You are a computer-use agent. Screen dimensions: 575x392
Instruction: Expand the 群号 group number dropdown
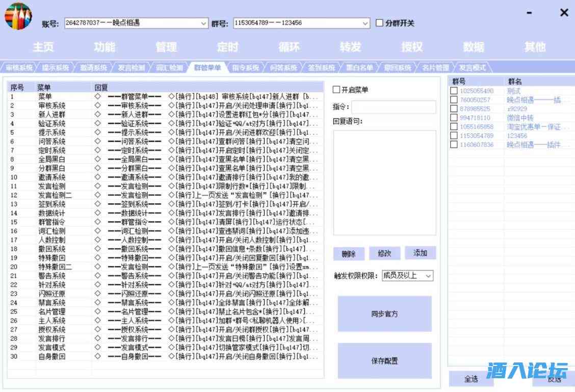[x=365, y=23]
